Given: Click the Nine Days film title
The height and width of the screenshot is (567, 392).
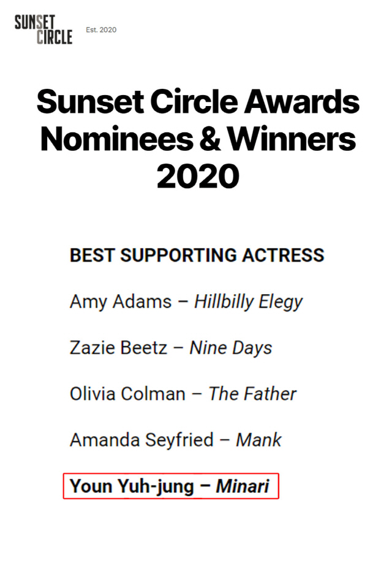Looking at the screenshot, I should tap(230, 348).
